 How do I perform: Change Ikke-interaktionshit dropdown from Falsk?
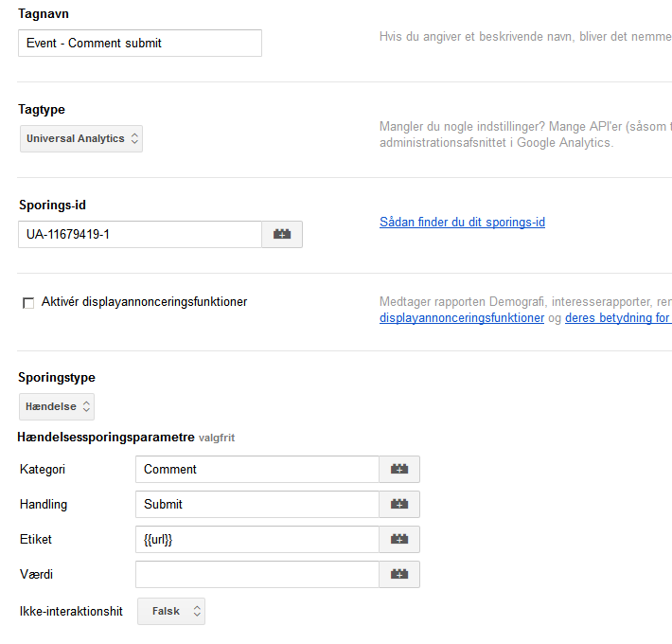point(171,611)
